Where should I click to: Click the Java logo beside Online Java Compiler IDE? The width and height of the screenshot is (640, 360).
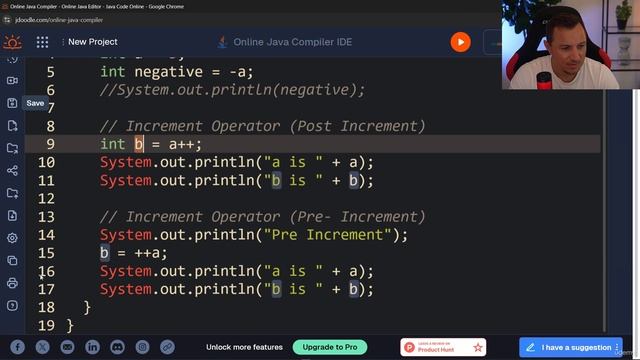tap(222, 42)
